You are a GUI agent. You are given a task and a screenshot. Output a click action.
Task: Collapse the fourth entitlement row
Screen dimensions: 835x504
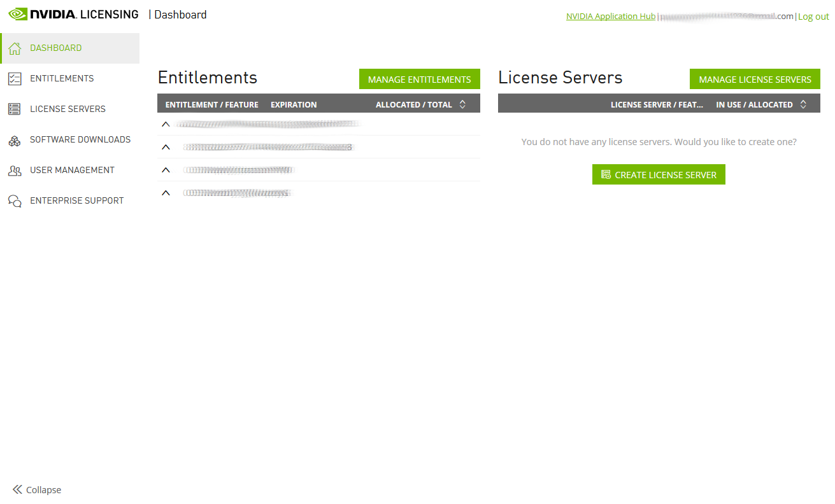coord(166,193)
